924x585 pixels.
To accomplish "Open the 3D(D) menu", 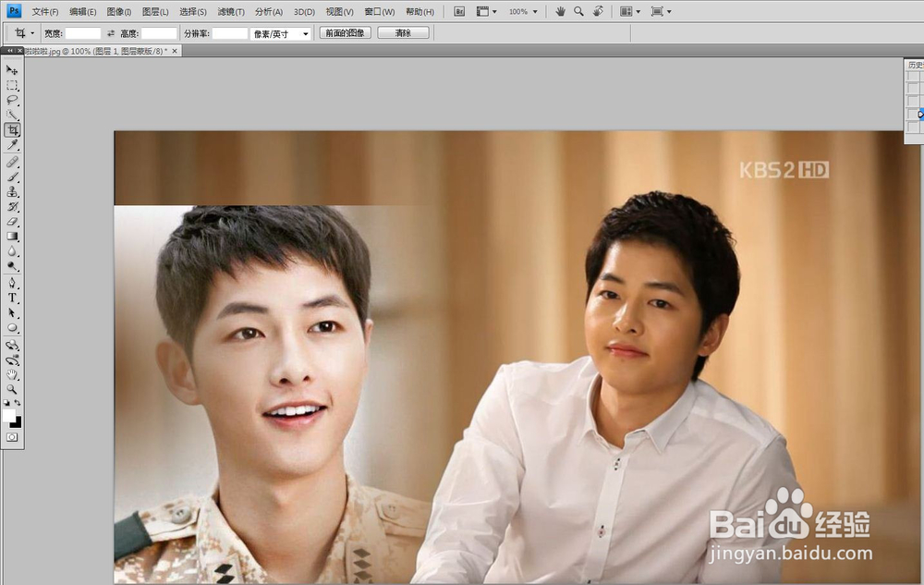I will 304,12.
